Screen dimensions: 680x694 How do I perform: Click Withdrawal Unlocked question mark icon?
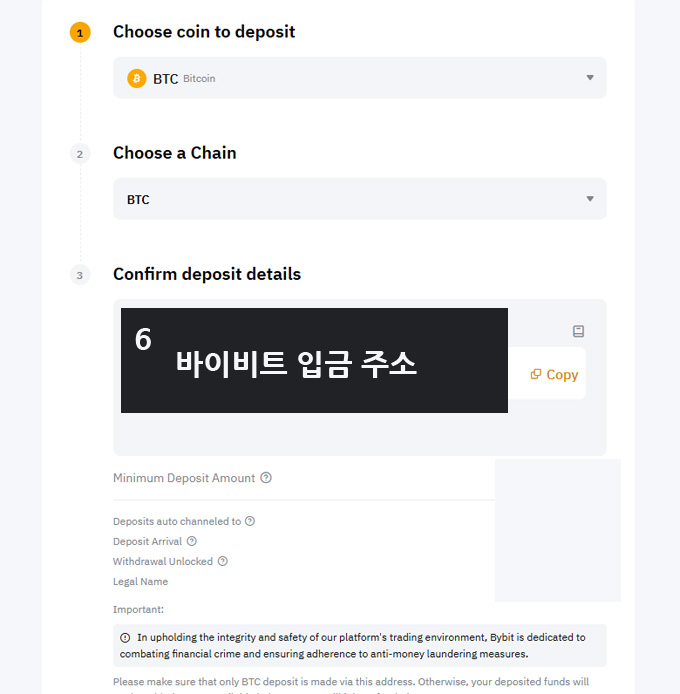[x=223, y=561]
